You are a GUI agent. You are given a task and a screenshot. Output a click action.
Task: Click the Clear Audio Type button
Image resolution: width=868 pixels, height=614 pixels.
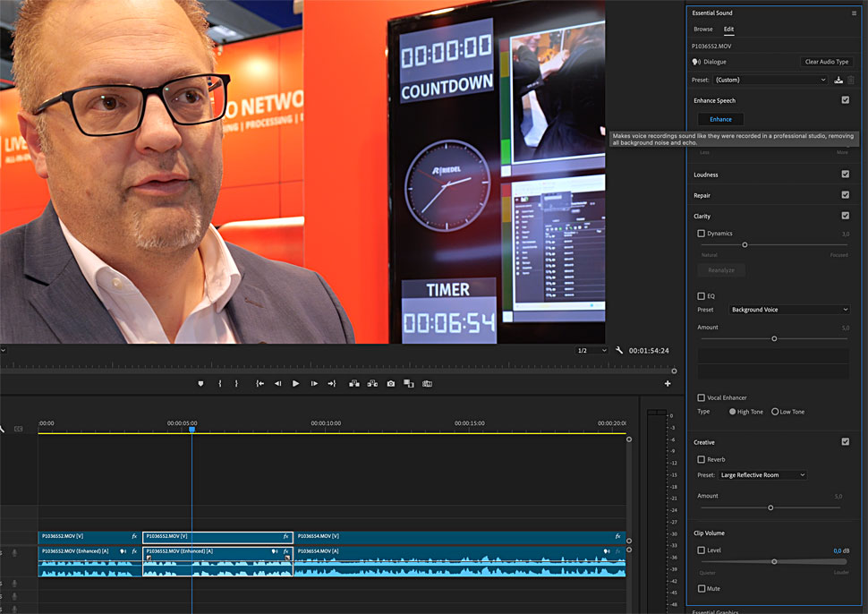pos(827,62)
